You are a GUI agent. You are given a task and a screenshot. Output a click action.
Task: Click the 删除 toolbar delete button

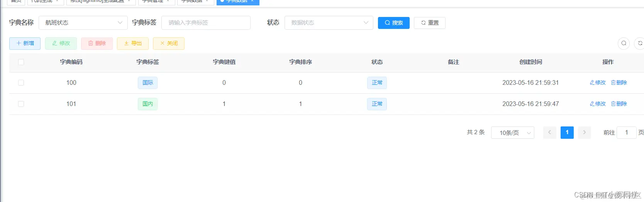97,43
